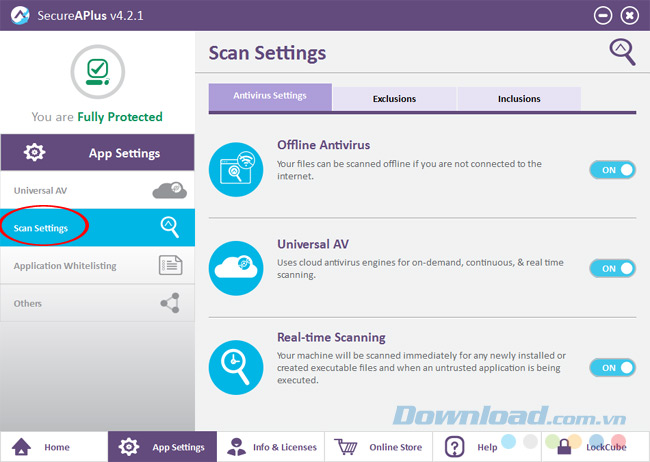Click the App Settings sidebar header

(x=97, y=152)
